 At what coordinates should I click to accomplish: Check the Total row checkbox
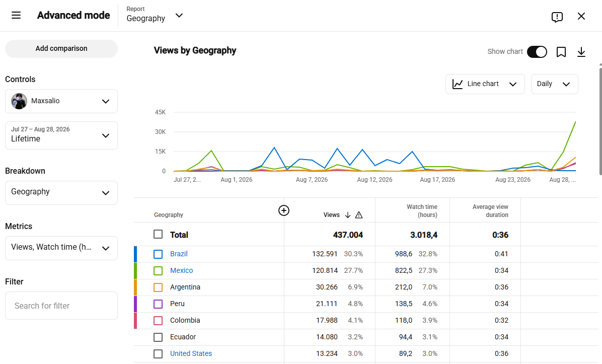(158, 234)
